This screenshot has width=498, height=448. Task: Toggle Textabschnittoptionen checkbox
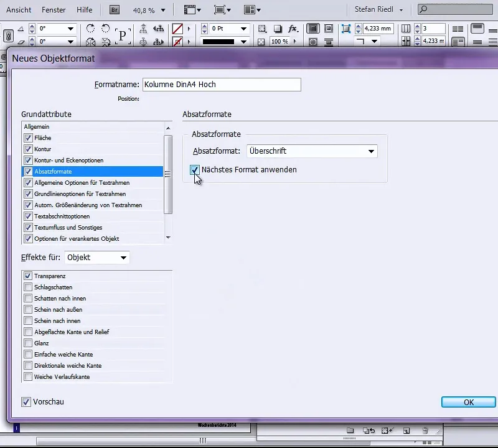tap(28, 216)
